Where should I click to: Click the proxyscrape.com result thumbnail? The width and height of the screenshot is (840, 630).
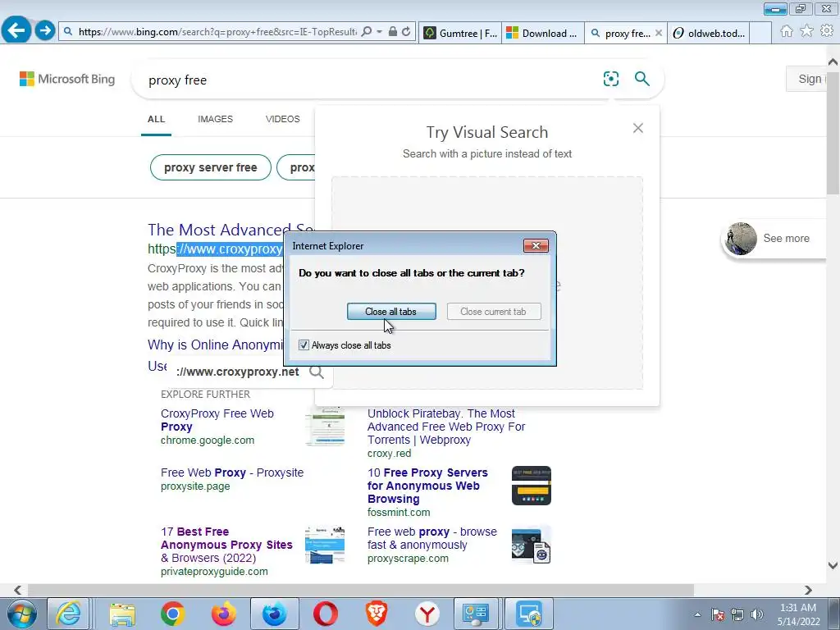coord(531,545)
